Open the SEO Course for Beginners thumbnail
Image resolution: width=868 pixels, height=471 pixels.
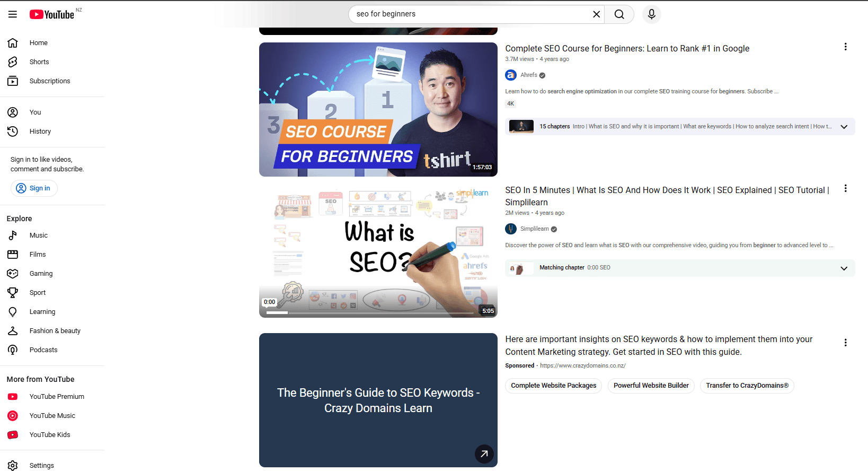tap(378, 109)
